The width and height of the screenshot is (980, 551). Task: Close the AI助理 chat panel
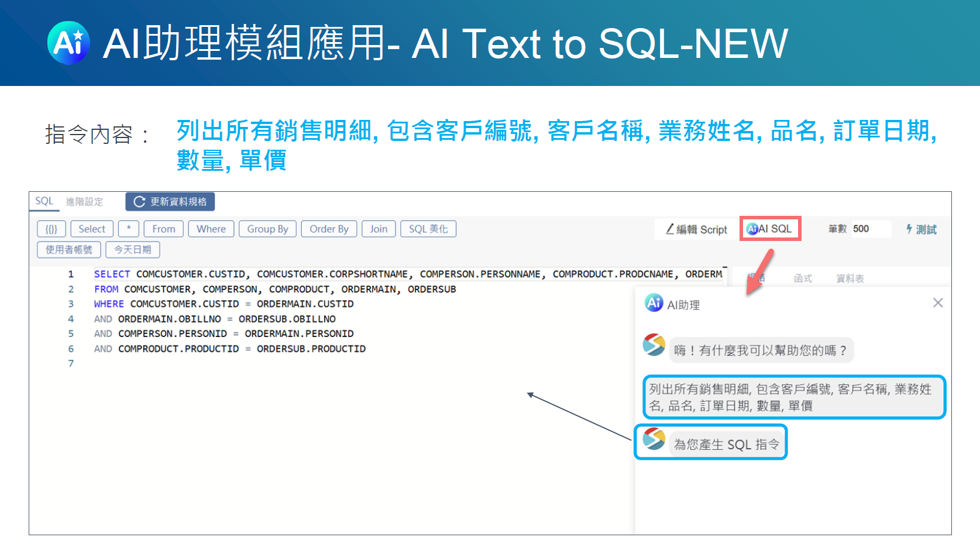(938, 303)
